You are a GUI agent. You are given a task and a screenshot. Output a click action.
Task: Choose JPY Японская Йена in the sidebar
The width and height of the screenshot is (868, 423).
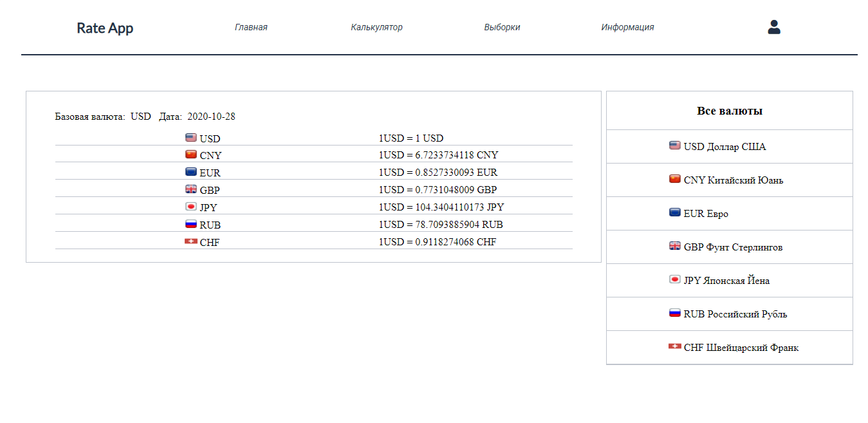pyautogui.click(x=730, y=281)
